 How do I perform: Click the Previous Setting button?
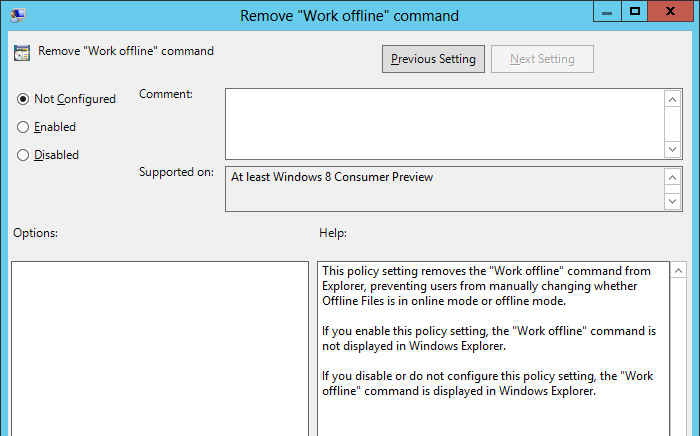tap(434, 59)
